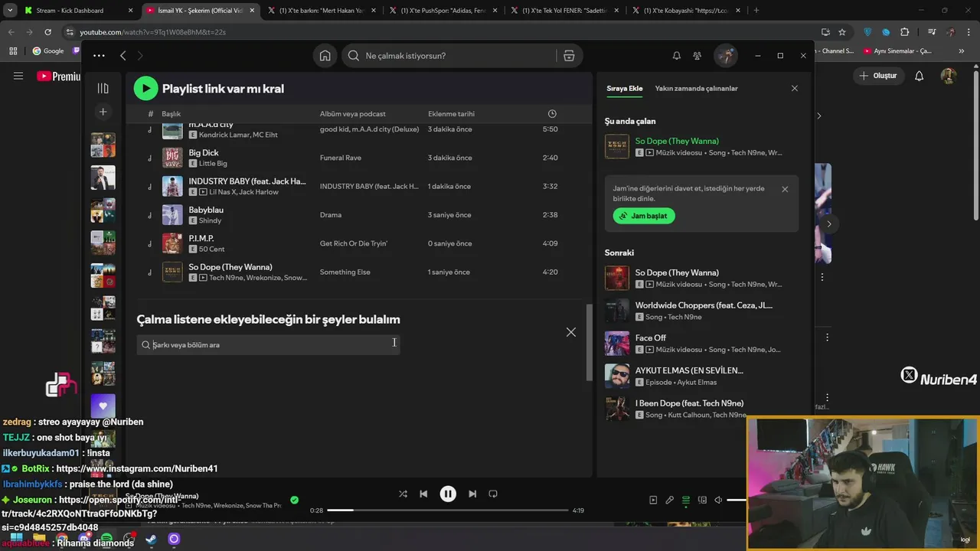
Task: Select the 'INDUSTRY BABY' track row
Action: 359,186
